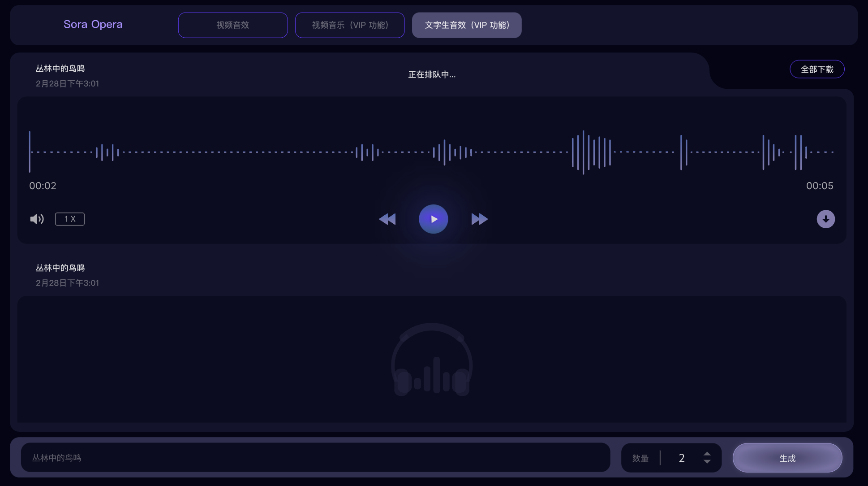This screenshot has width=868, height=486.
Task: Click the playhead line at the waveform start
Action: 30,152
